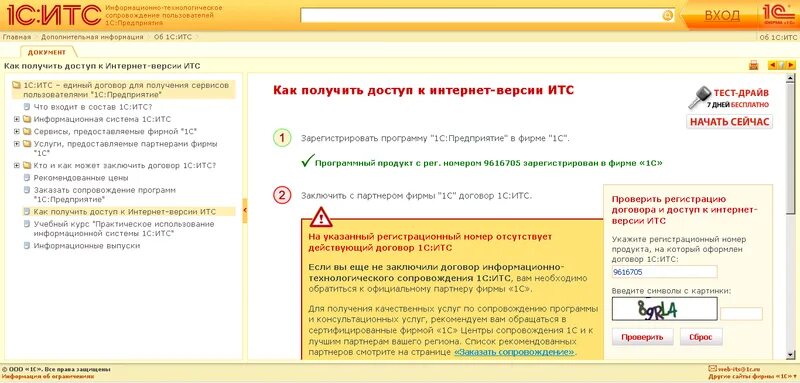Click document icon beside Учебный курс
The height and width of the screenshot is (383, 800).
coord(27,224)
